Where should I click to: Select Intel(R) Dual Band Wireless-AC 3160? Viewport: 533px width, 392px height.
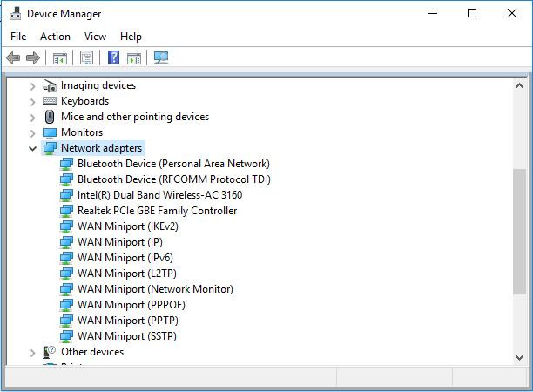(159, 195)
